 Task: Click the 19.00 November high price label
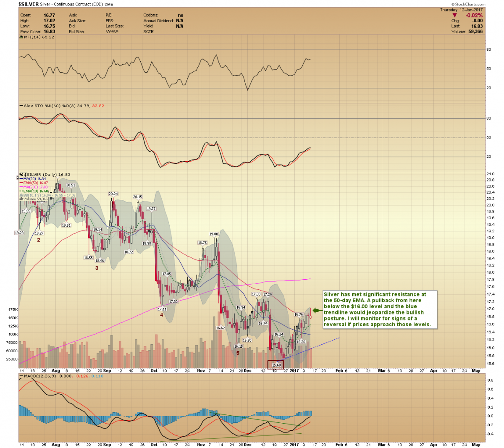click(213, 234)
